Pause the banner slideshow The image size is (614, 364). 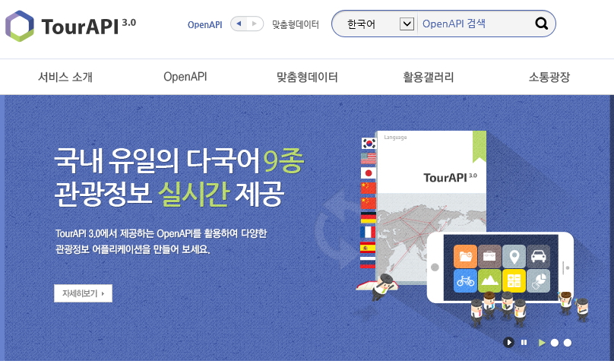click(524, 343)
